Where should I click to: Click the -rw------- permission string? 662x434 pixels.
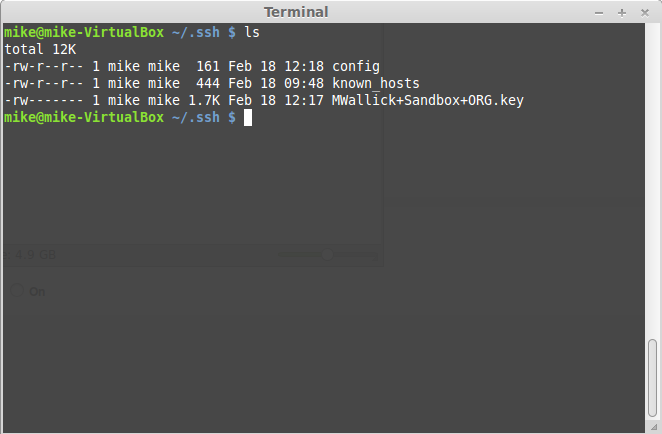click(43, 100)
